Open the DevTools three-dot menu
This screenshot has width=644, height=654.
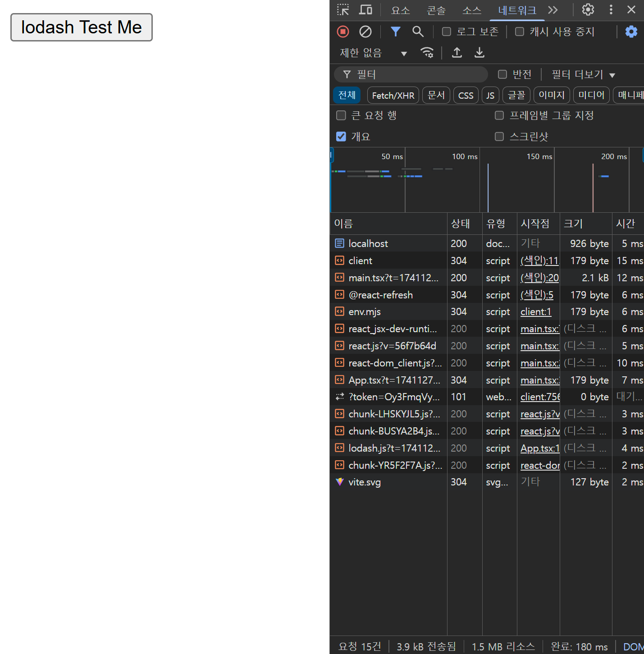tap(611, 9)
